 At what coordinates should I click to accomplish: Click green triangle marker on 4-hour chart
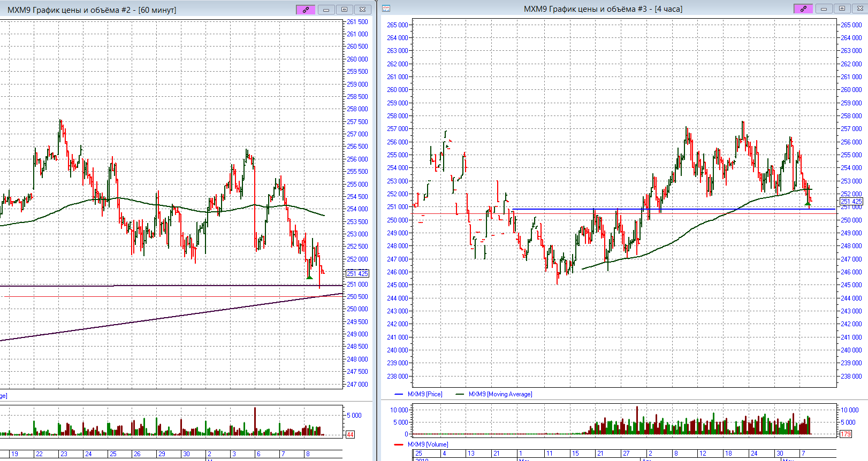[808, 204]
